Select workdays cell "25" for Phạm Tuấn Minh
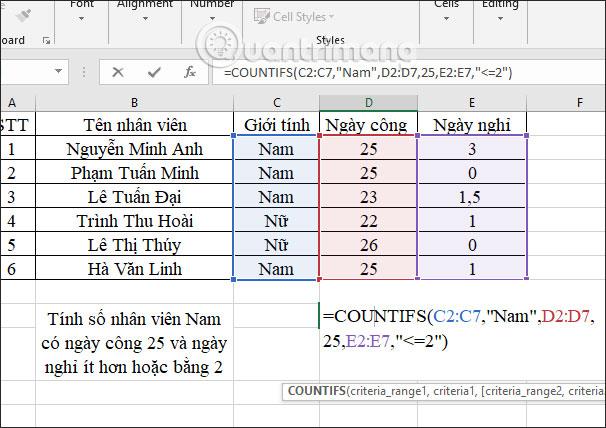The height and width of the screenshot is (428, 606). (x=368, y=173)
